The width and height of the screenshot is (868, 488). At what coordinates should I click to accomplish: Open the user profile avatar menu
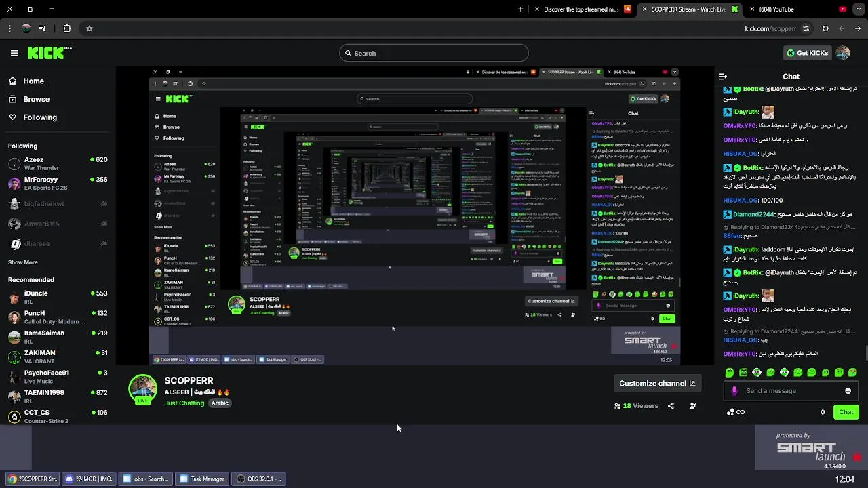pyautogui.click(x=843, y=53)
